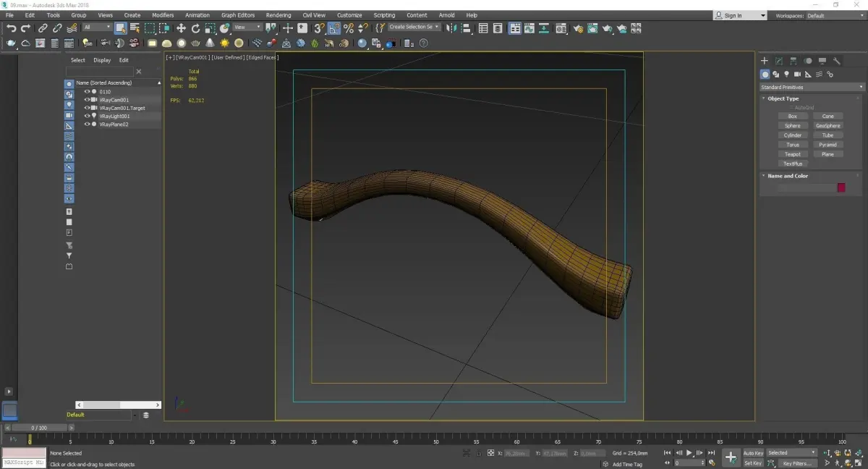Screen dimensions: 868x469
Task: Click the Select Object tool
Action: coord(120,28)
